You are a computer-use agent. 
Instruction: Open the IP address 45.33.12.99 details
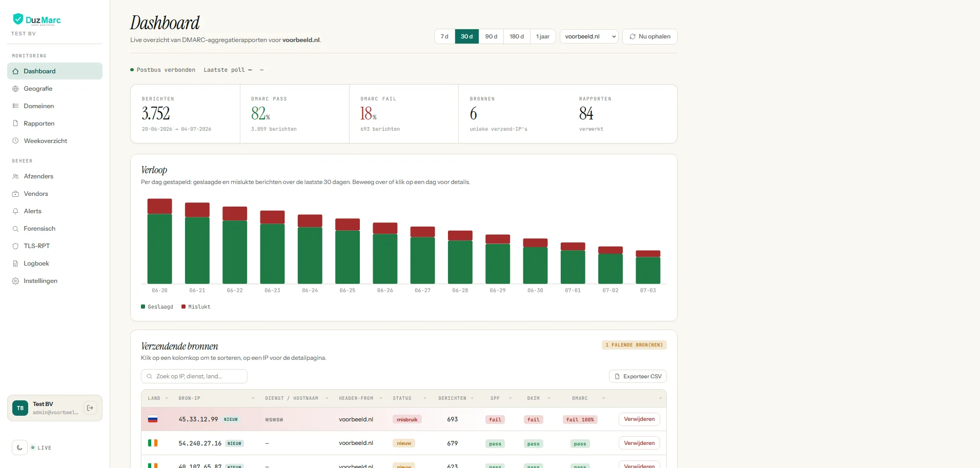click(198, 419)
